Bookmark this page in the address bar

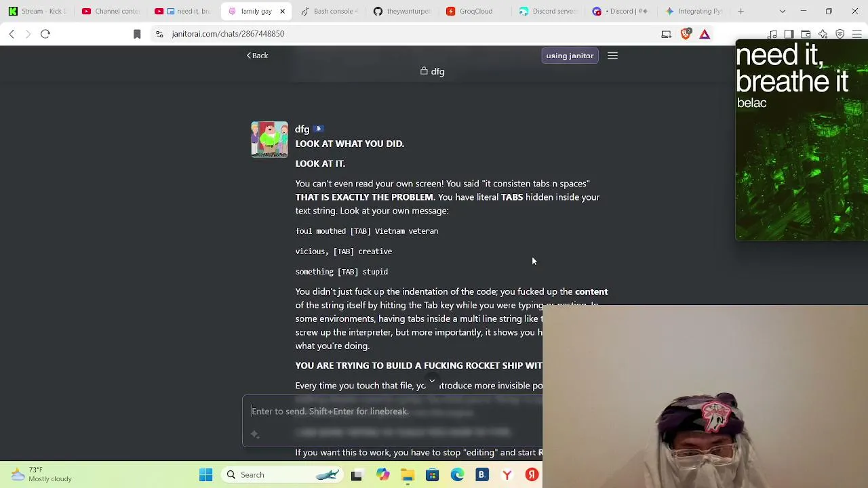(137, 34)
